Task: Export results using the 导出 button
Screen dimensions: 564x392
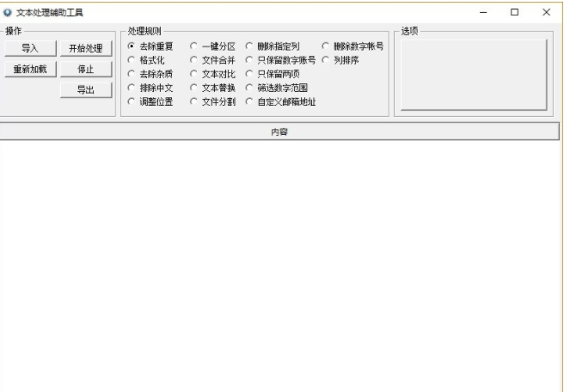Action: coord(85,89)
